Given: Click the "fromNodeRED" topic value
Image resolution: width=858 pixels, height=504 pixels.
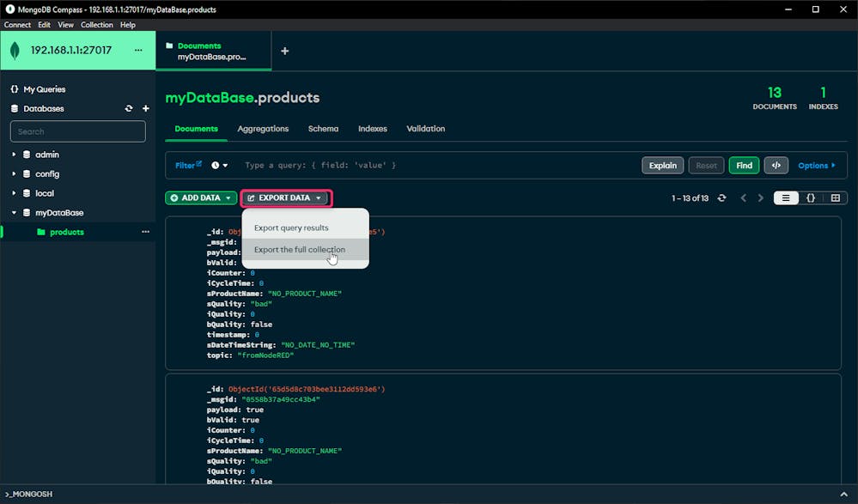Looking at the screenshot, I should [x=265, y=355].
